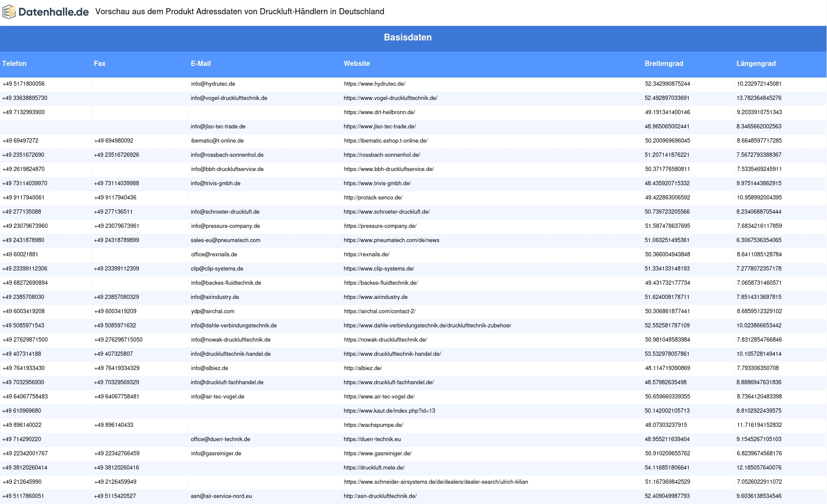
Task: Open https://wachspumpe.de/ cell
Action: coord(373,425)
